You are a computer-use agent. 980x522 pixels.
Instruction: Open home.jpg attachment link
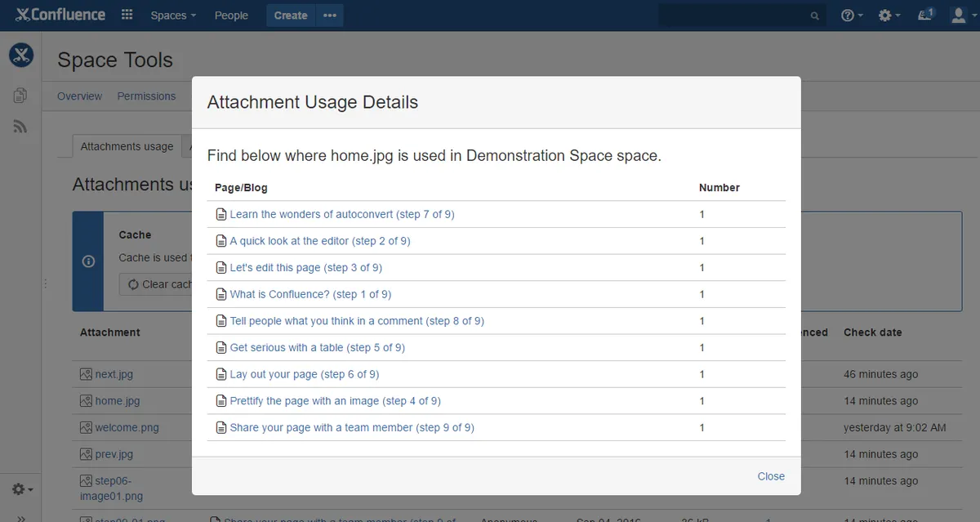coord(118,401)
